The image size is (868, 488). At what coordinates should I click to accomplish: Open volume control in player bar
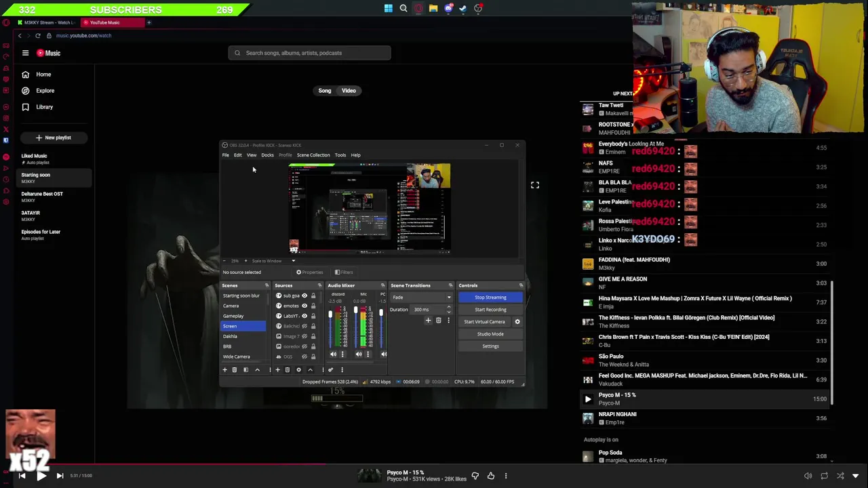(x=808, y=476)
